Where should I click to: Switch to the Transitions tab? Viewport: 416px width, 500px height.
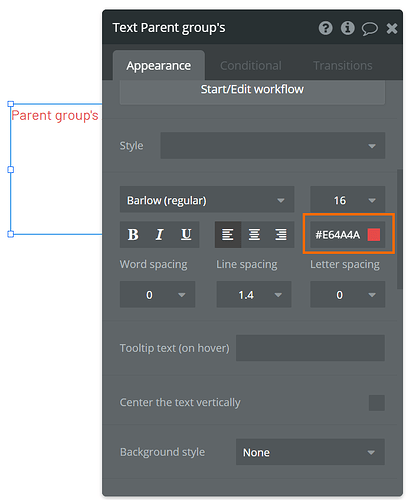click(343, 66)
